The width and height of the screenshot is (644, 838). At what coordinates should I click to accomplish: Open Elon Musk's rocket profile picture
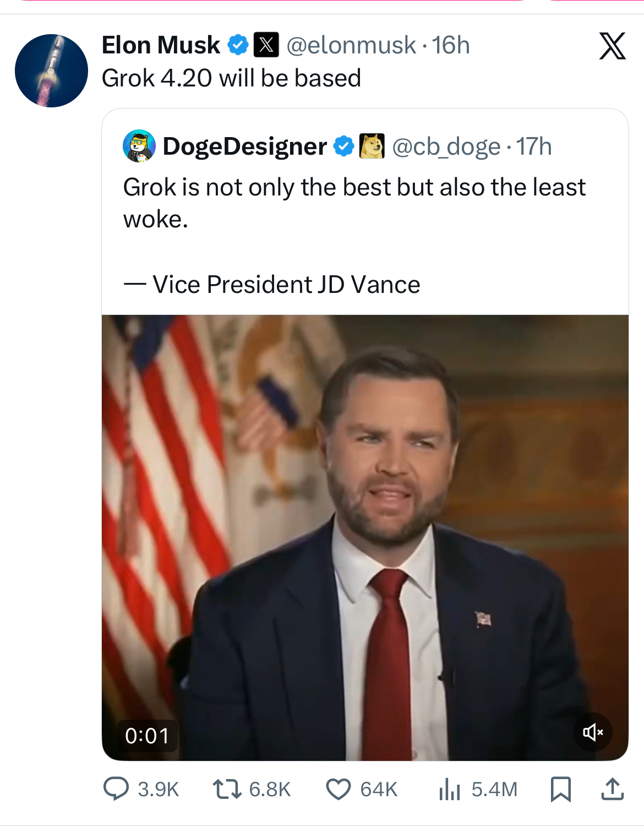[x=51, y=70]
